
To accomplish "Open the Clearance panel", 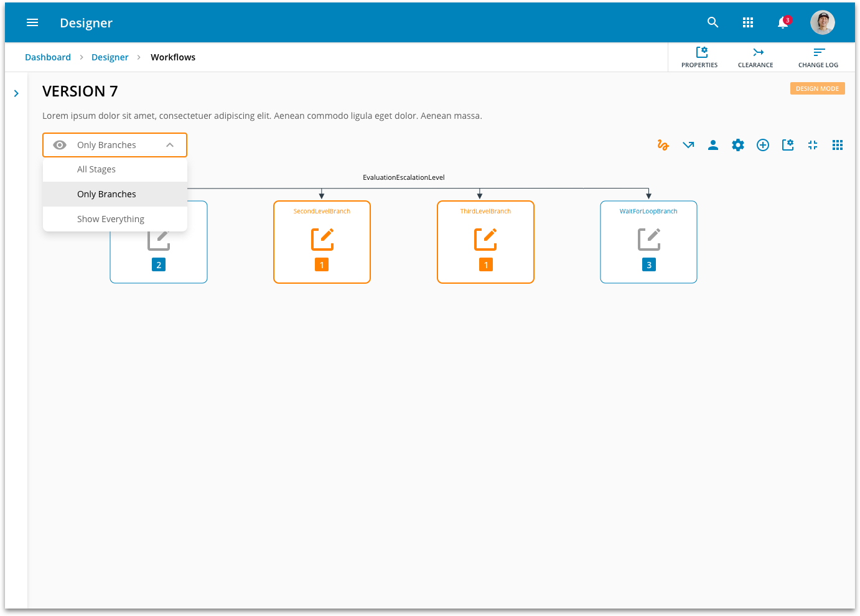I will (x=755, y=57).
